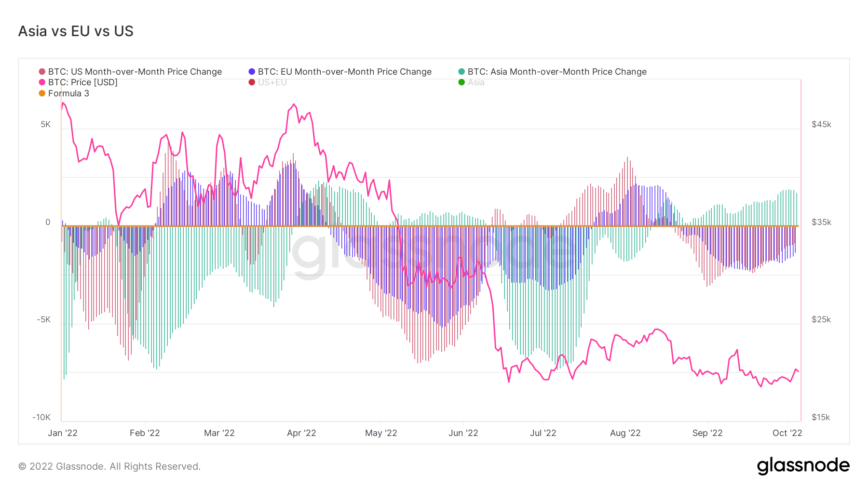Click the green Asia legend dot
This screenshot has height=488, width=868.
(461, 82)
